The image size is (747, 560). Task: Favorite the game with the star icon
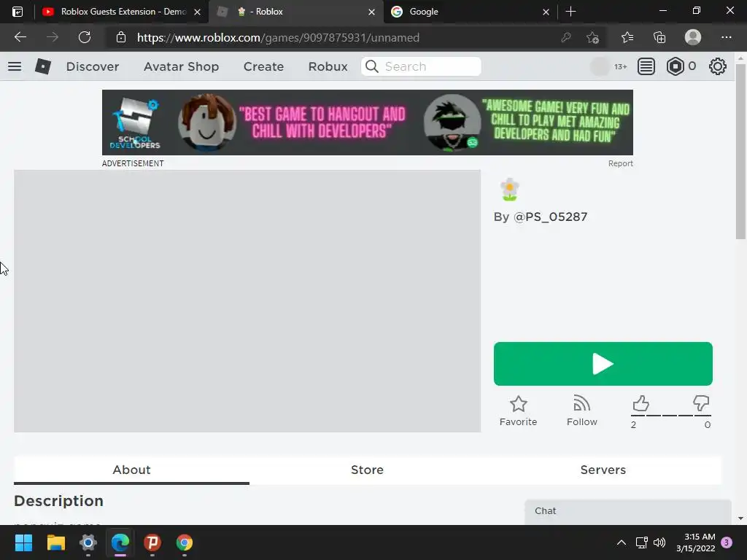point(519,411)
